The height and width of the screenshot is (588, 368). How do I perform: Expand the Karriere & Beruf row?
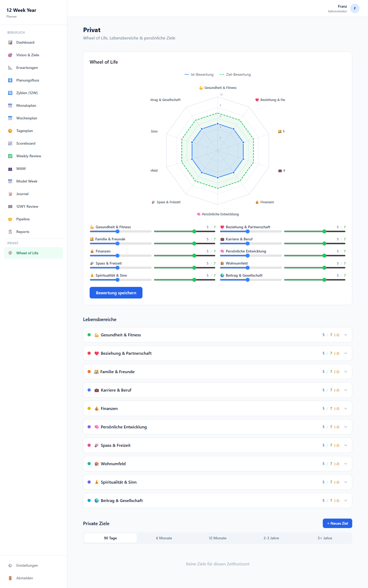pos(345,390)
